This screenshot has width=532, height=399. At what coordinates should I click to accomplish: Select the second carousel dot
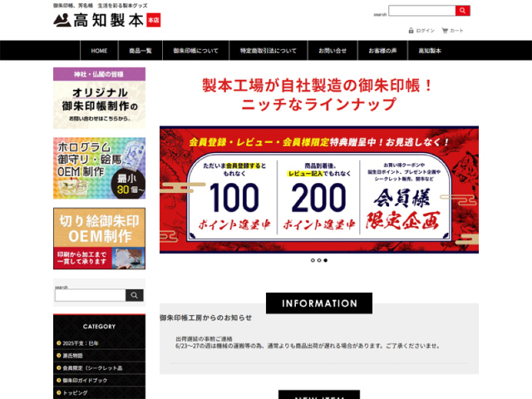(319, 260)
